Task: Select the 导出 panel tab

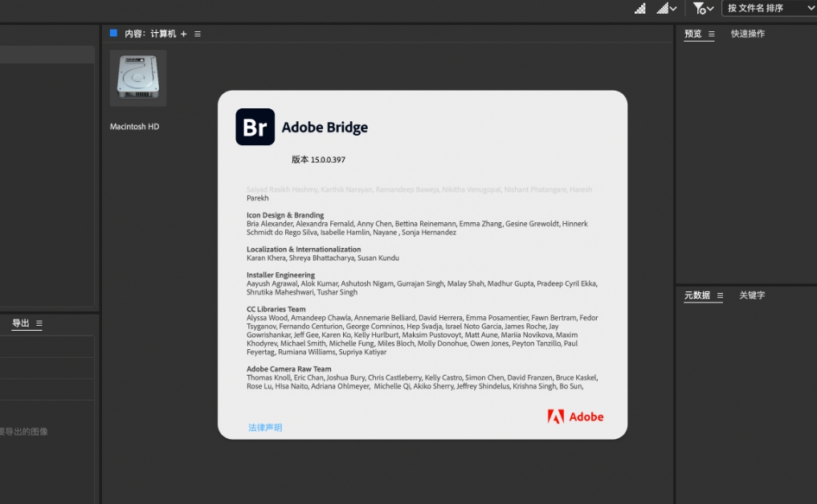Action: (20, 323)
